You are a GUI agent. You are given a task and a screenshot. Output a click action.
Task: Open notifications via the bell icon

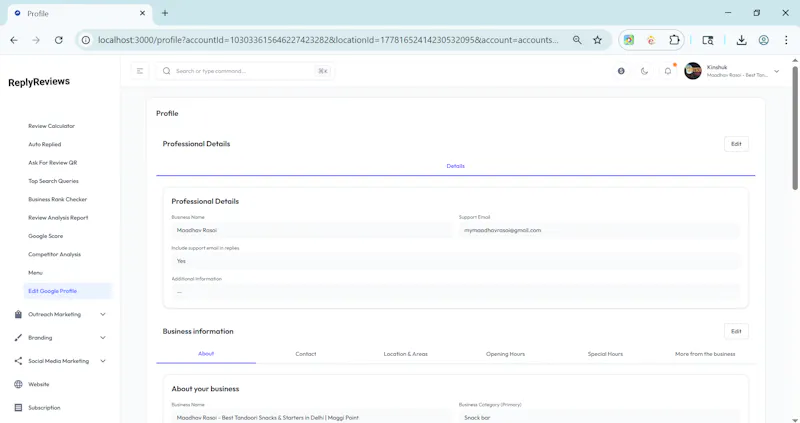[x=668, y=71]
